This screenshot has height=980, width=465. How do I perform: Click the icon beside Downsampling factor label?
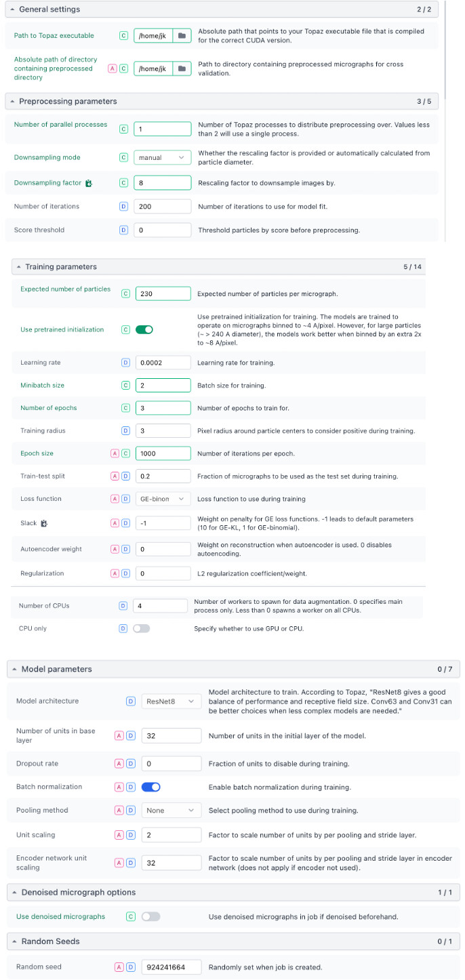89,183
